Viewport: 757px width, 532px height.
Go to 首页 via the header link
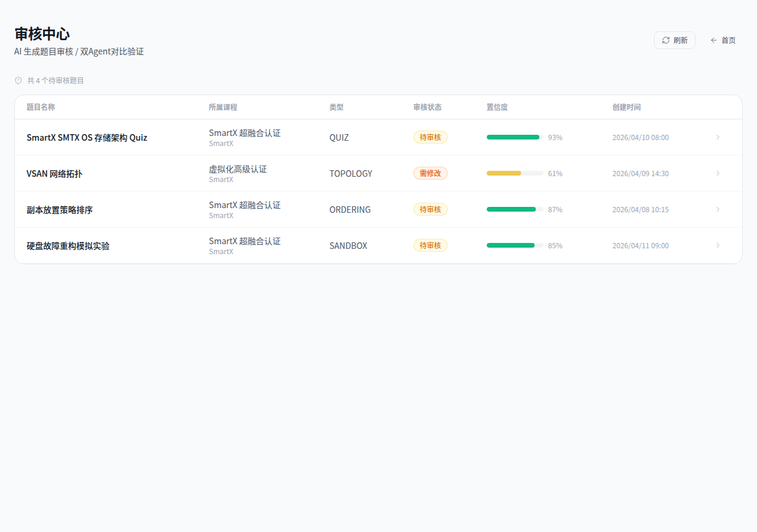(728, 40)
